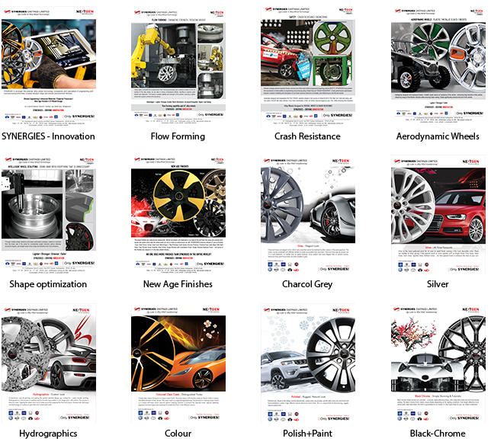Open the Flow Forming brochure thumbnail
The image size is (491, 448).
click(178, 66)
